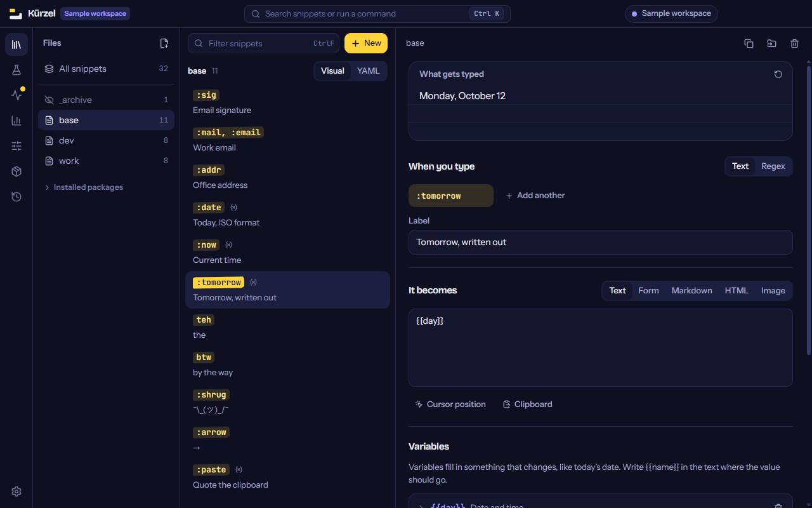
Task: Open the work file
Action: click(106, 161)
